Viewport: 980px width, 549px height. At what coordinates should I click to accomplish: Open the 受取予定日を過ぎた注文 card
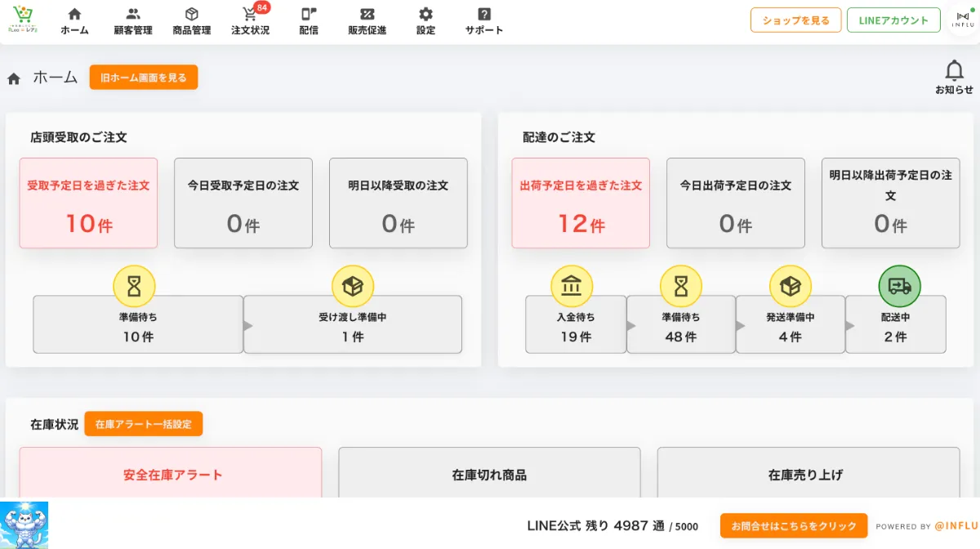click(x=88, y=203)
